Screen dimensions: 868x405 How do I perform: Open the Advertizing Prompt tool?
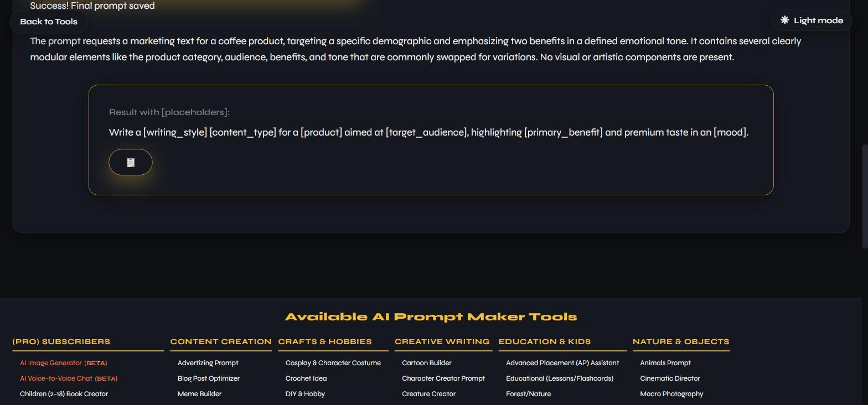[208, 363]
